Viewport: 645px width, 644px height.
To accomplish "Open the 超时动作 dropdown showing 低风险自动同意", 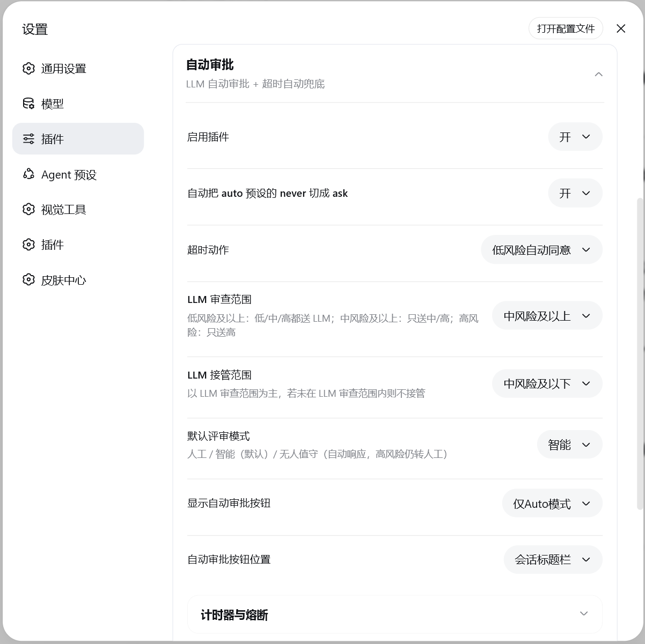I will point(541,250).
